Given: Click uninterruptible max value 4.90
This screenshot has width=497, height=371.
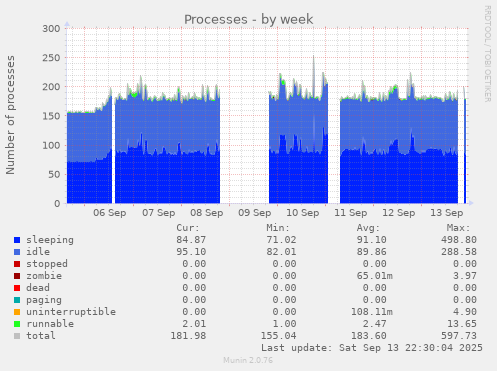Looking at the screenshot, I should click(465, 312).
